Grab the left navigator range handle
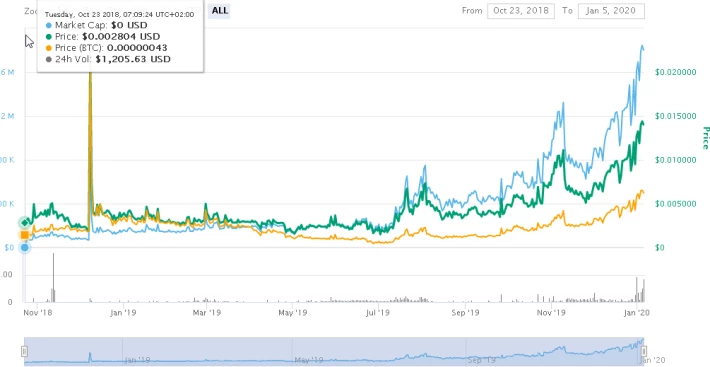The height and width of the screenshot is (367, 710). tap(24, 351)
